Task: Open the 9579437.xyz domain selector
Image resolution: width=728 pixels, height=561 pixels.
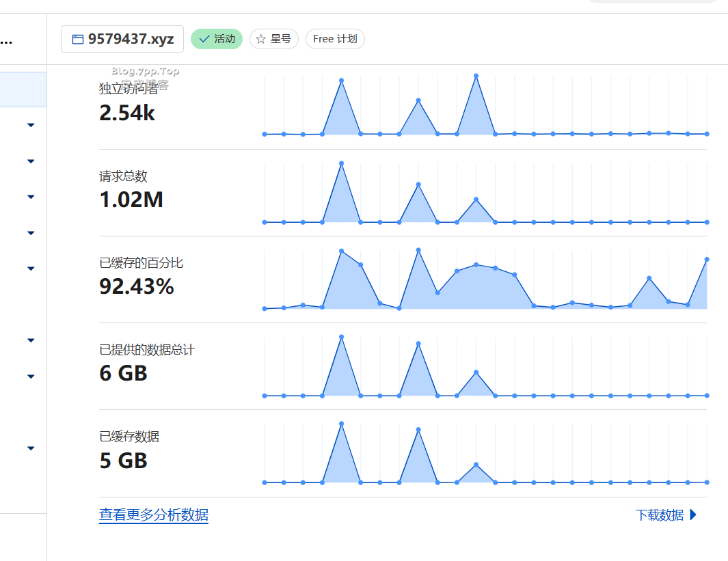Action: click(122, 39)
